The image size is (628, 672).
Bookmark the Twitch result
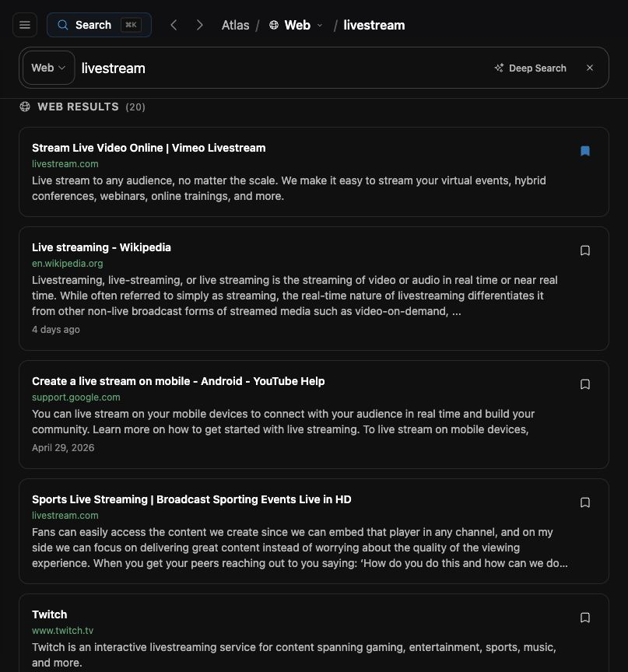tap(585, 618)
